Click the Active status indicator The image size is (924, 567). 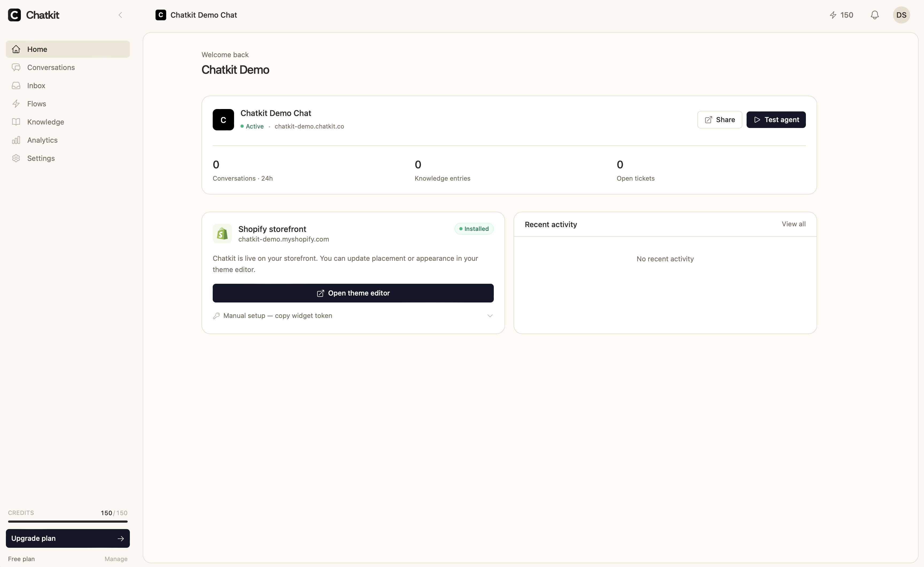click(x=252, y=126)
